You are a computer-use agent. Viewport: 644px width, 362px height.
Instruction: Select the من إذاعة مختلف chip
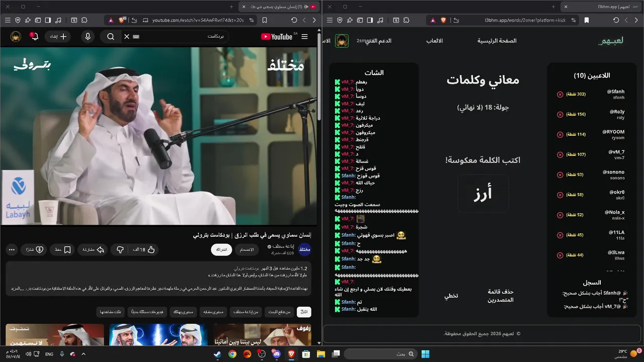click(x=247, y=312)
